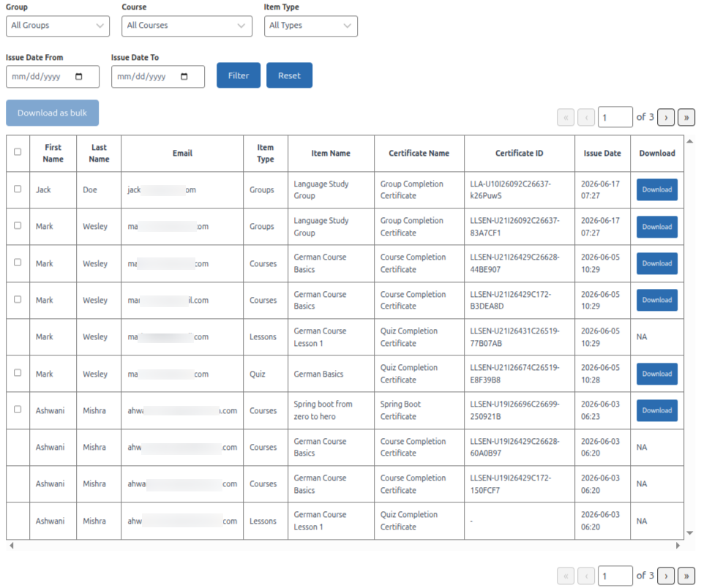Check the select-all checkbox in table header

(x=18, y=152)
